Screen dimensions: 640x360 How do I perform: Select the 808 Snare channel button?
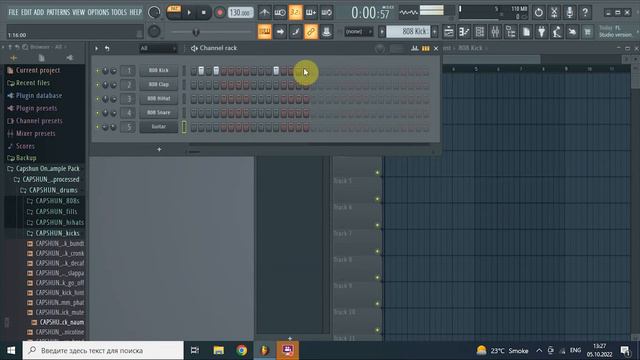pyautogui.click(x=158, y=112)
